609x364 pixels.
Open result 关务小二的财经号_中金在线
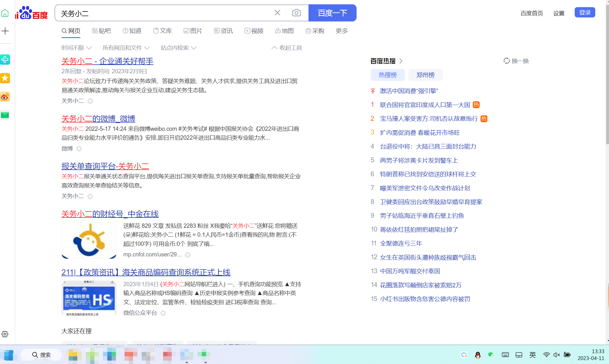110,214
